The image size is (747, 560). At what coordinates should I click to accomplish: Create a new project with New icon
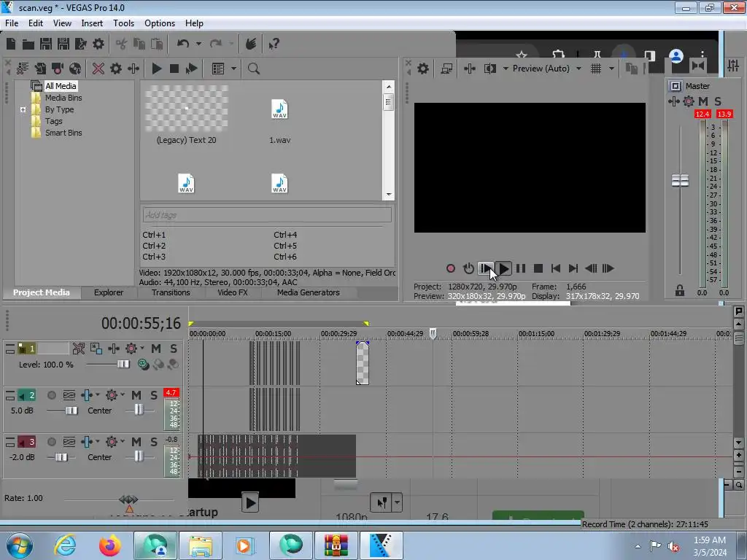pos(11,44)
